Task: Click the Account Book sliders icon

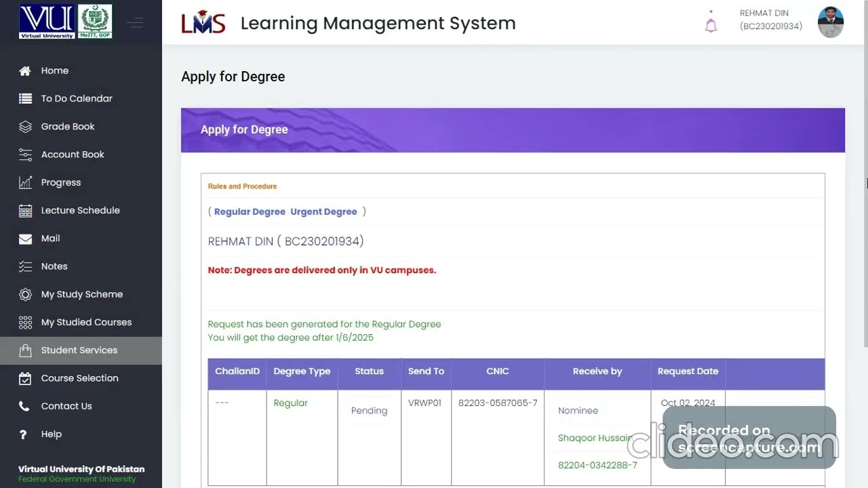Action: coord(25,155)
